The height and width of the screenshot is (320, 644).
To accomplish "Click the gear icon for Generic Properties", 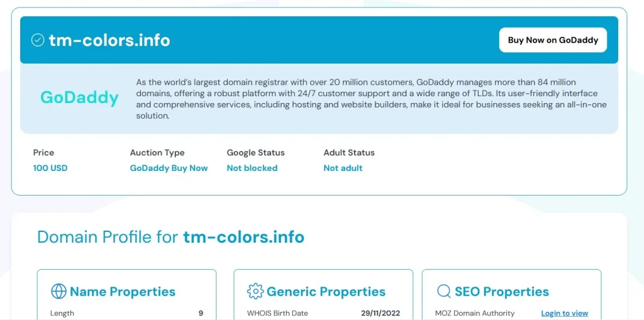I will [255, 292].
